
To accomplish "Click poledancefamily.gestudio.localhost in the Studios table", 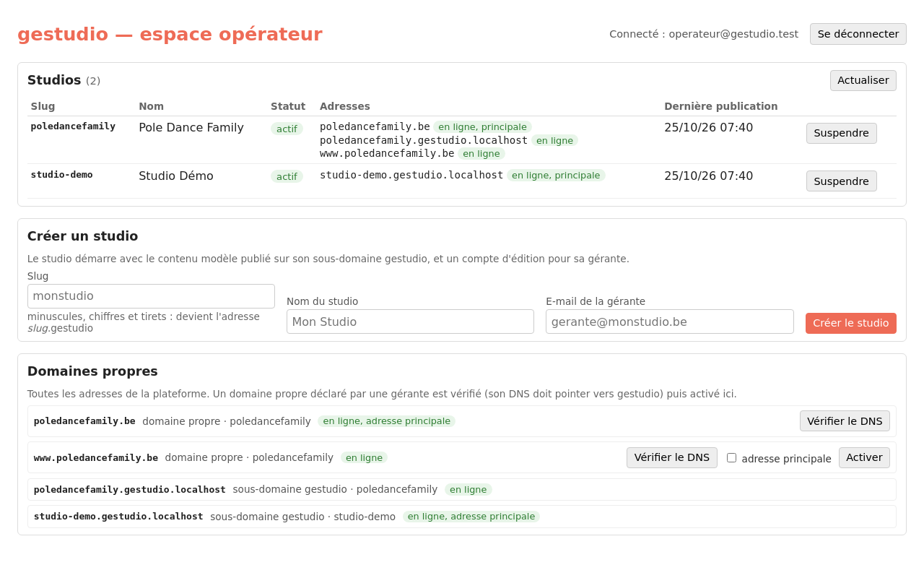I will point(424,140).
